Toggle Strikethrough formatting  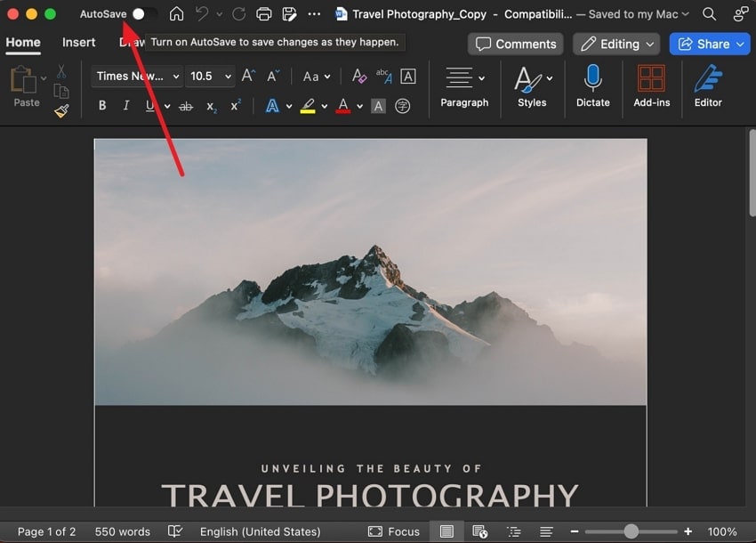tap(186, 106)
